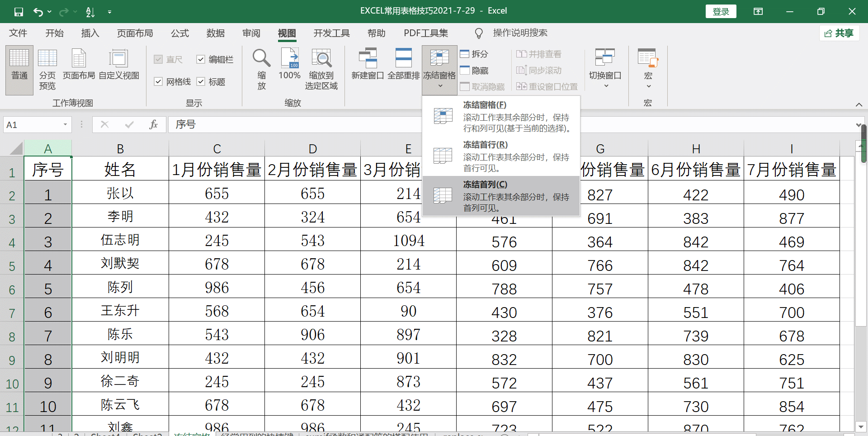Image resolution: width=868 pixels, height=436 pixels.
Task: Open the Customize Quick Access Toolbar arrow
Action: [x=109, y=12]
